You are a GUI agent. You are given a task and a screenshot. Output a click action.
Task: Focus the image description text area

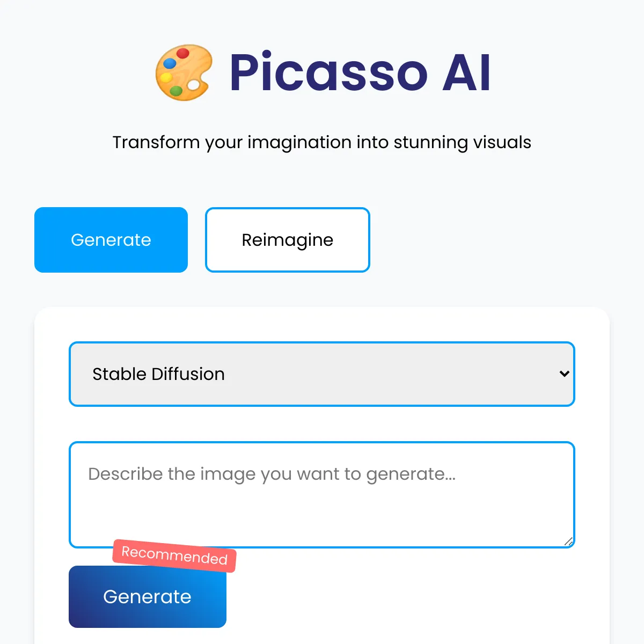pos(322,495)
